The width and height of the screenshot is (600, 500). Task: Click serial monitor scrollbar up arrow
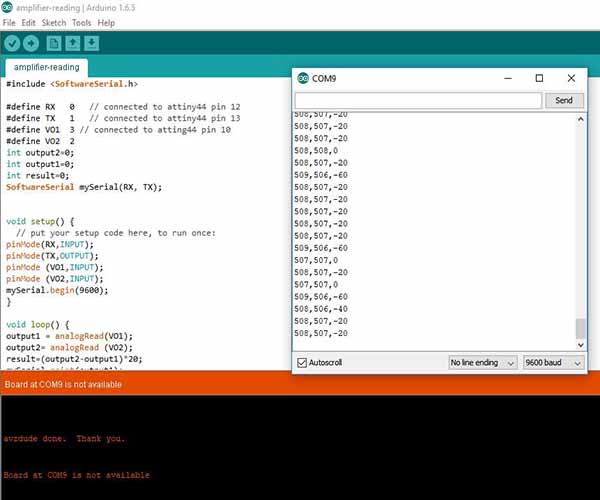(580, 119)
